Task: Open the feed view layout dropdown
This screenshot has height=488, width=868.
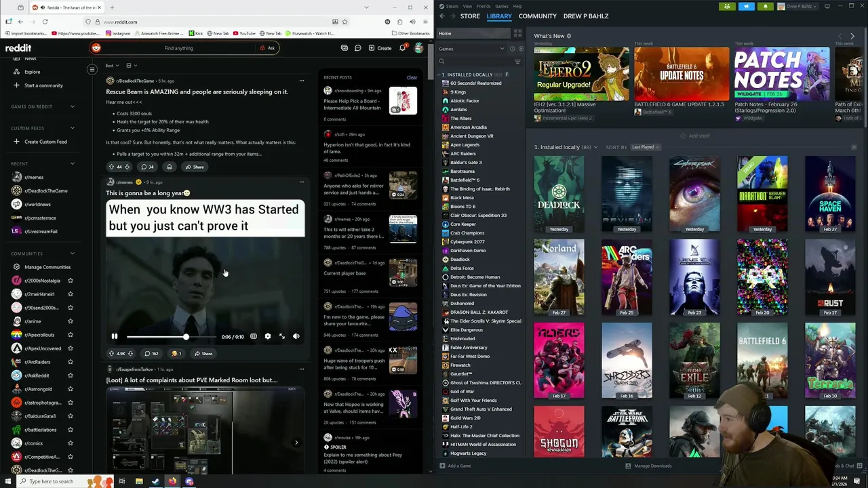Action: click(131, 66)
